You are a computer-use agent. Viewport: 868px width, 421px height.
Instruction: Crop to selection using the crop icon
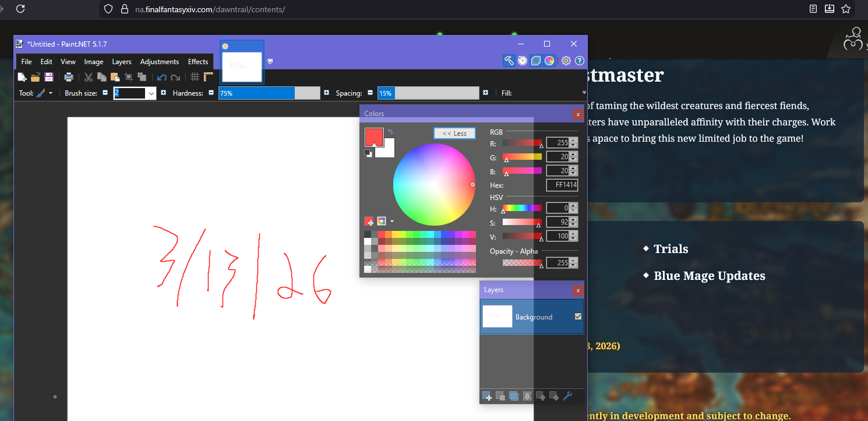pyautogui.click(x=128, y=77)
